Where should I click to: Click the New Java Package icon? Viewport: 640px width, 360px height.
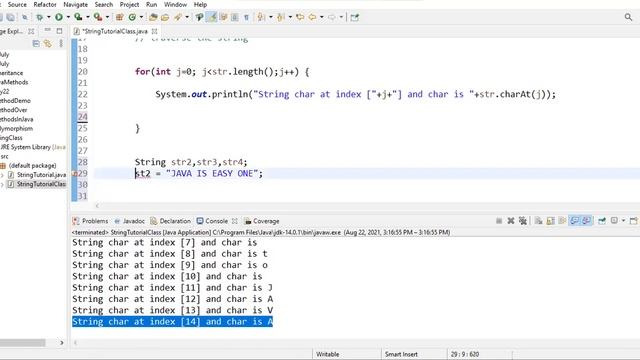[x=120, y=17]
